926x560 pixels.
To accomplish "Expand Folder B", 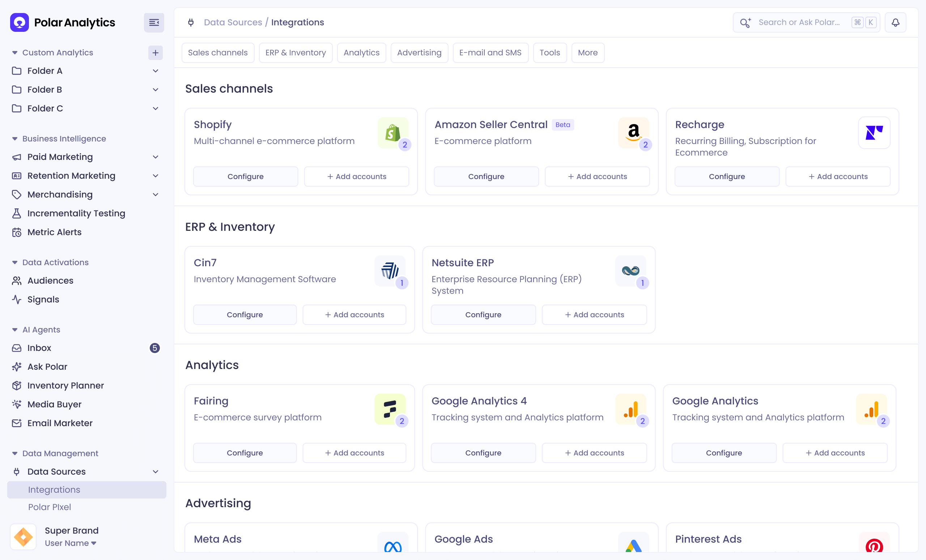I will [x=155, y=89].
